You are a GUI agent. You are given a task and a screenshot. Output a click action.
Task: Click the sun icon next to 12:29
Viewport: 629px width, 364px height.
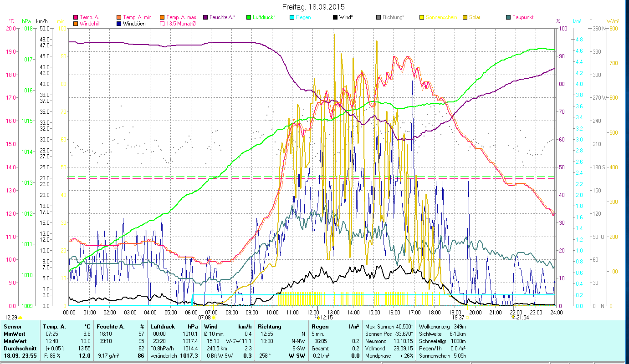pos(20,318)
